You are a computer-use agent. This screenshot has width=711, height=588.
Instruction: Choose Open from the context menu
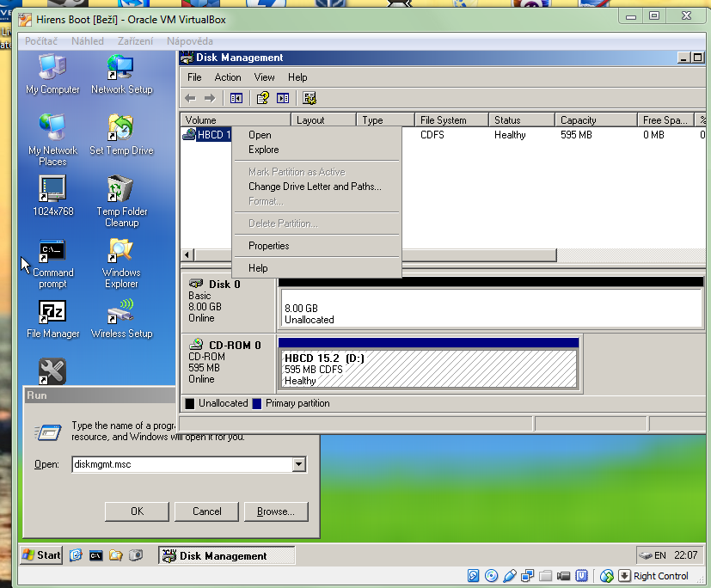click(x=316, y=135)
